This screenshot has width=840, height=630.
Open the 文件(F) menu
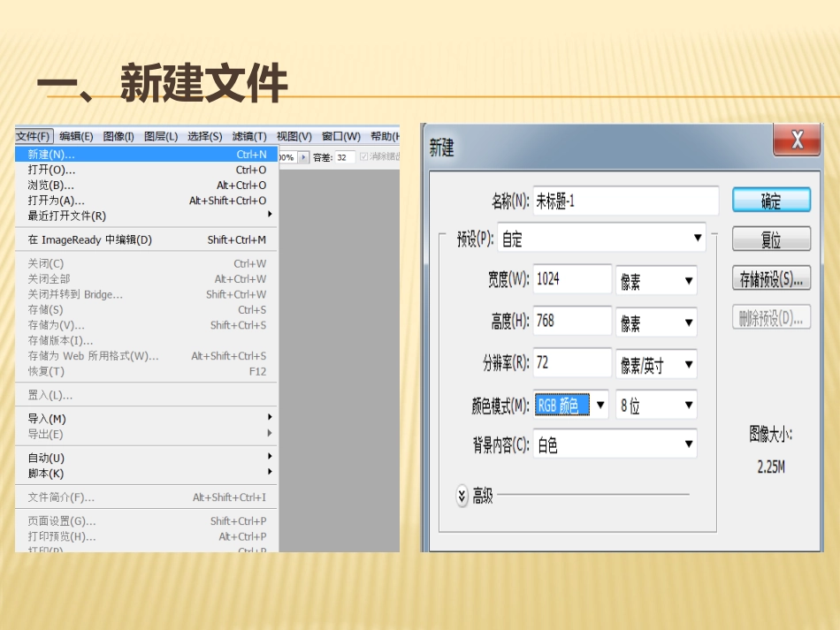click(34, 136)
